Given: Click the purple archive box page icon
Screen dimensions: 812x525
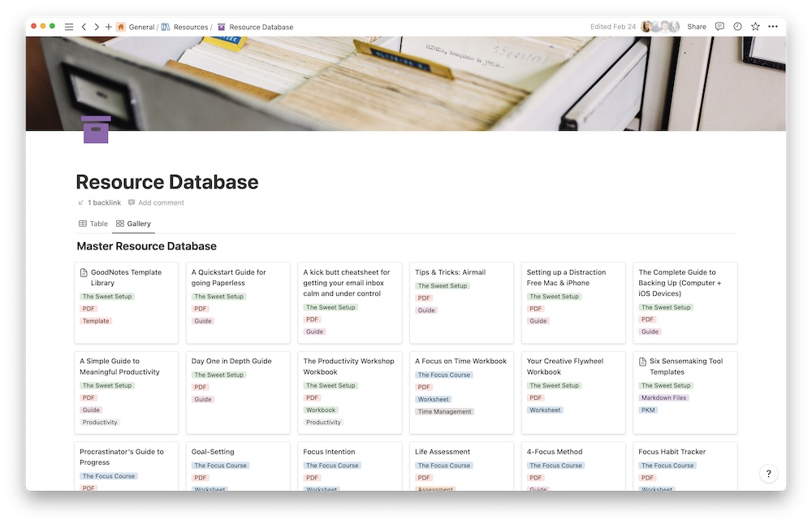Looking at the screenshot, I should [96, 129].
